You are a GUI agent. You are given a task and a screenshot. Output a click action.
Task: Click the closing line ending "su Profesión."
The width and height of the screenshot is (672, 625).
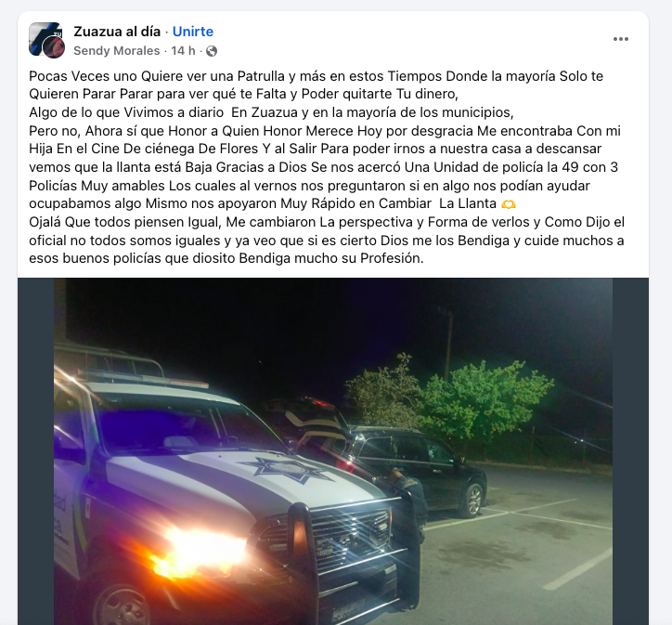pos(226,258)
